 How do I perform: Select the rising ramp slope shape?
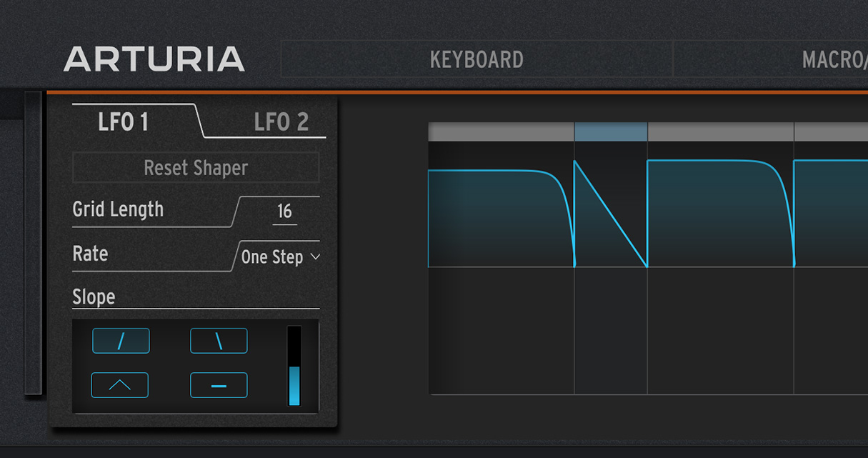point(121,341)
